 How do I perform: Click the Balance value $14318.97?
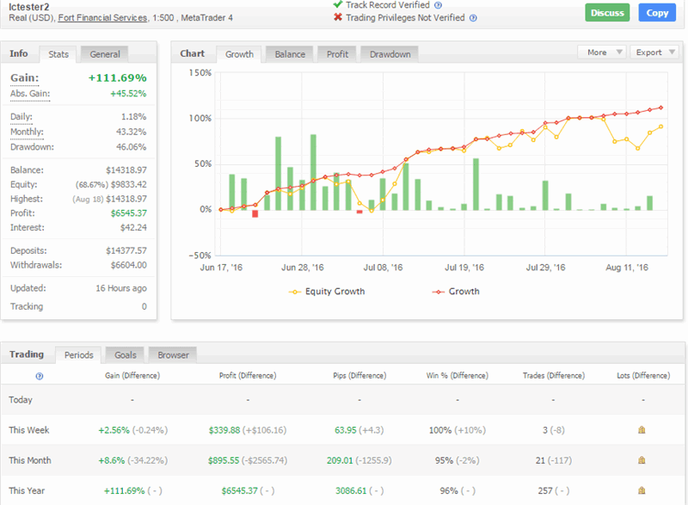tap(126, 170)
